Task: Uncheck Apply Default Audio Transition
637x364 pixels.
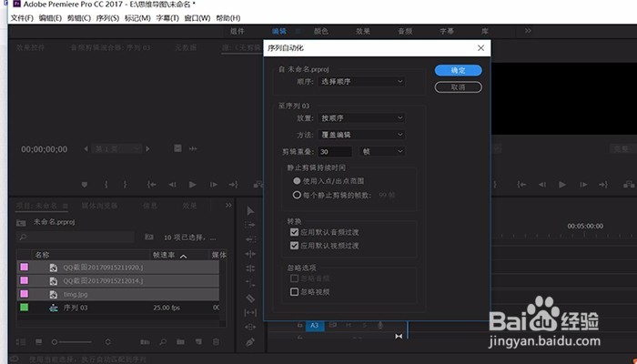Action: [x=295, y=232]
